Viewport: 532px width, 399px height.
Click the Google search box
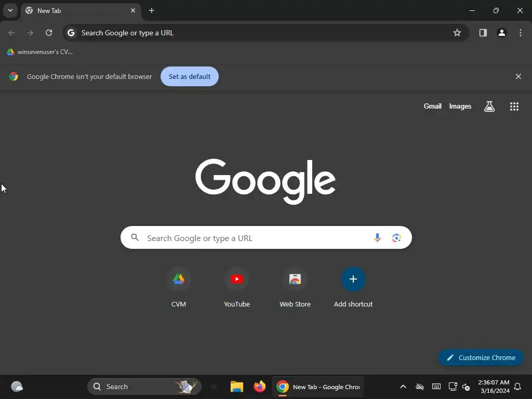pos(266,237)
